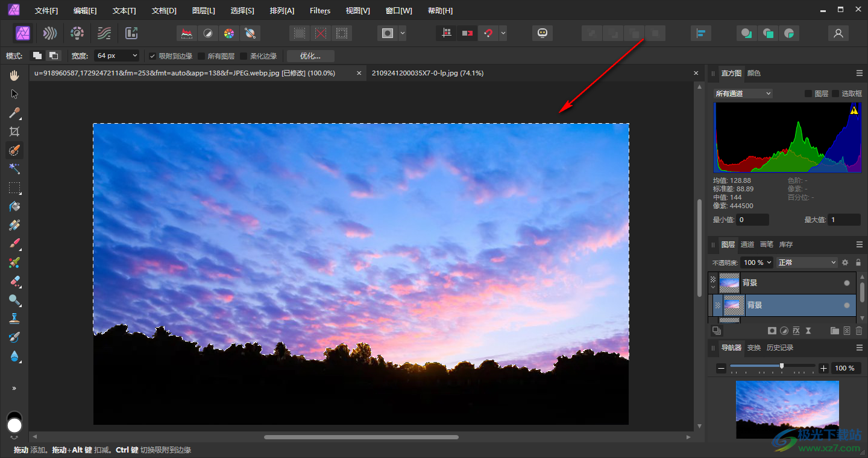This screenshot has width=868, height=458.
Task: Select the Rectangular Marquee tool
Action: [x=14, y=188]
